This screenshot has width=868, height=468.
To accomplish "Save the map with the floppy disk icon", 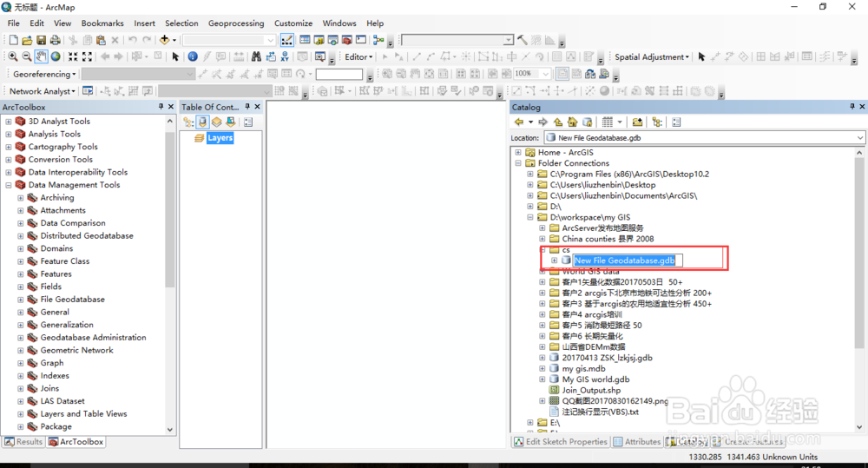I will 41,40.
